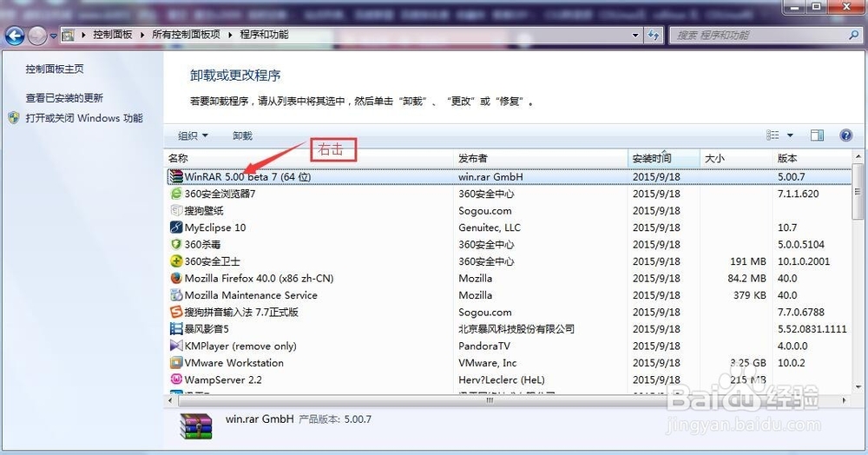Click the change view icon
The width and height of the screenshot is (868, 455).
[x=773, y=135]
